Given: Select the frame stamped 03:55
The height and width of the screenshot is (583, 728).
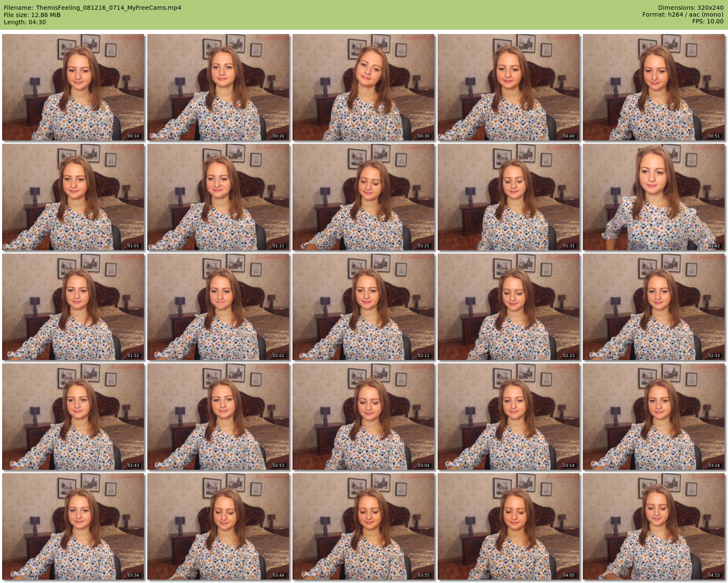Looking at the screenshot, I should point(363,526).
